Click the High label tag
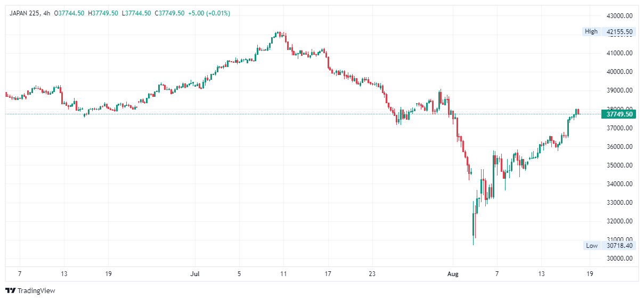This screenshot has height=300, width=644. [591, 31]
